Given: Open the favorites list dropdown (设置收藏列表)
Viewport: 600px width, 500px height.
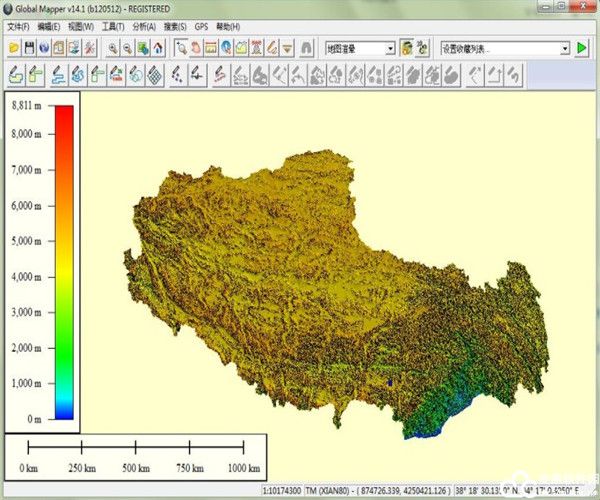Looking at the screenshot, I should (565, 48).
